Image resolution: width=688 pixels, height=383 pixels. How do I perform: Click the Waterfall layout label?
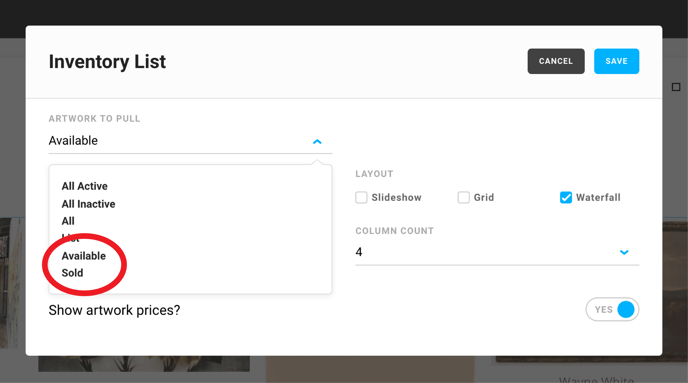point(598,197)
